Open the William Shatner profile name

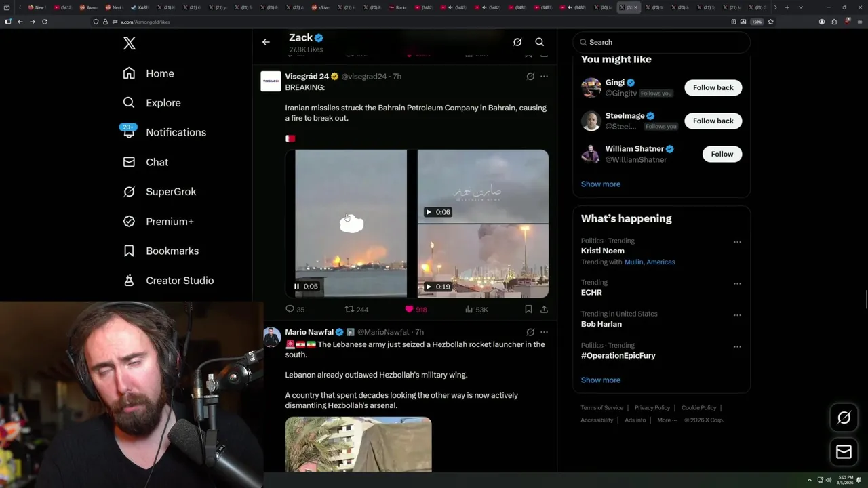(635, 149)
